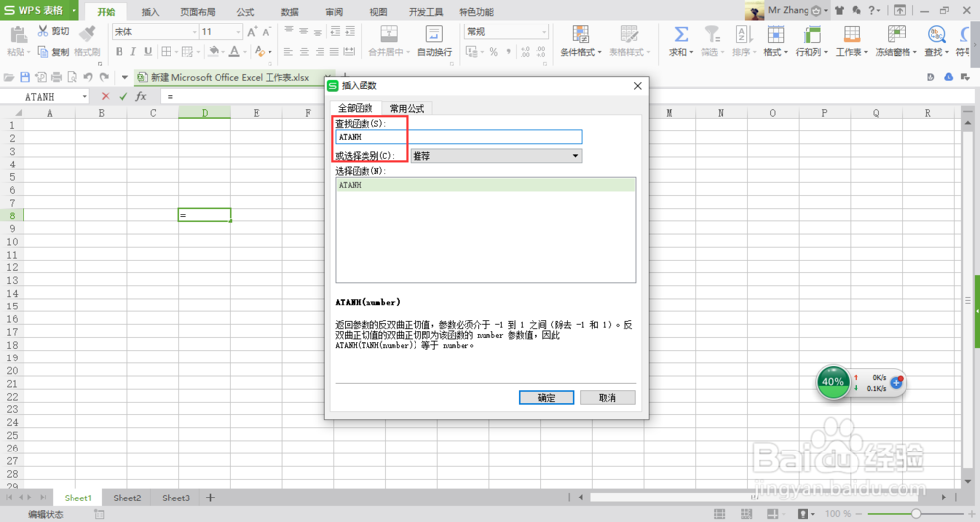Switch to the 数据 ribbon tab
This screenshot has height=522, width=980.
290,11
